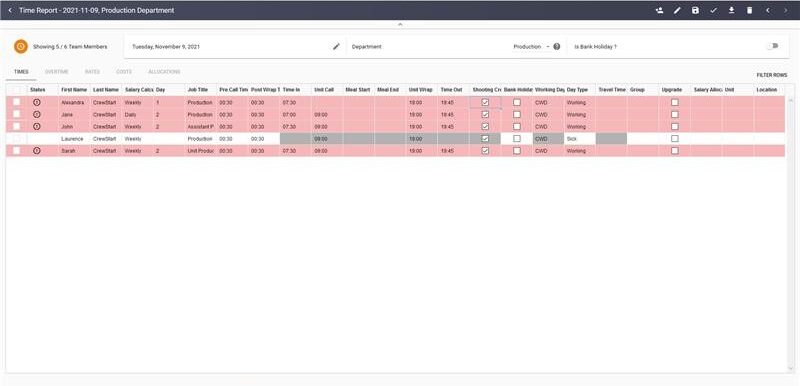Check Bank Holiday box for Laurence

point(517,139)
